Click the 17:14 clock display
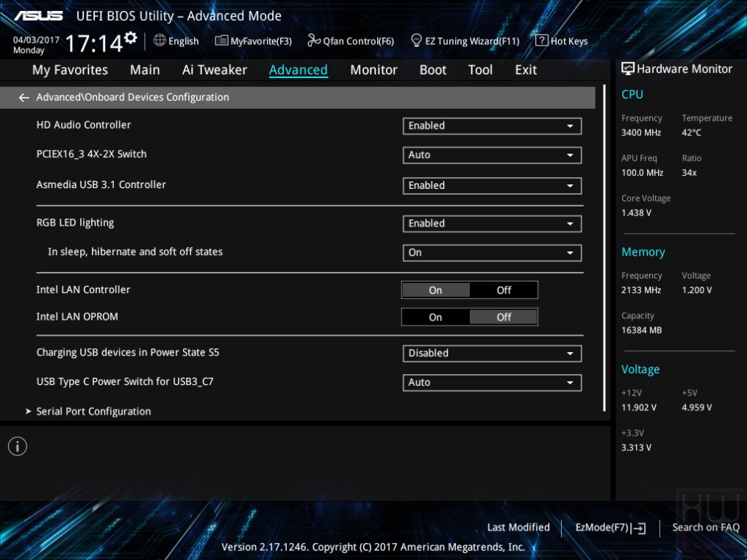The width and height of the screenshot is (747, 560). (x=94, y=43)
